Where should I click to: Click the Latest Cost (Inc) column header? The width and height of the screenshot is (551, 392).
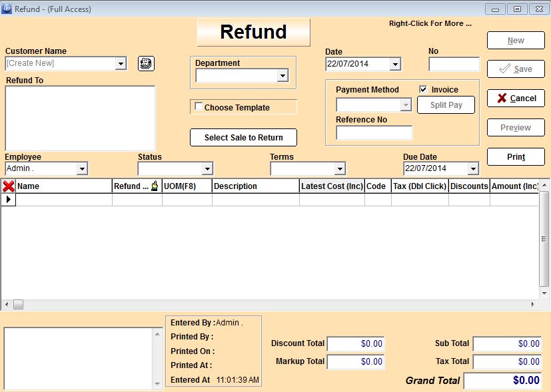pos(331,186)
